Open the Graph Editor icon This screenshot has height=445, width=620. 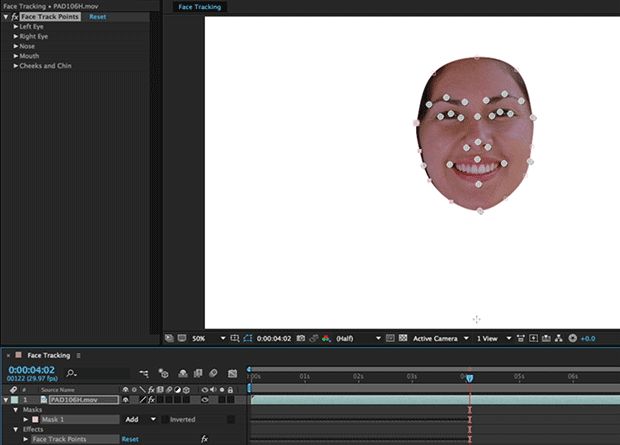232,373
